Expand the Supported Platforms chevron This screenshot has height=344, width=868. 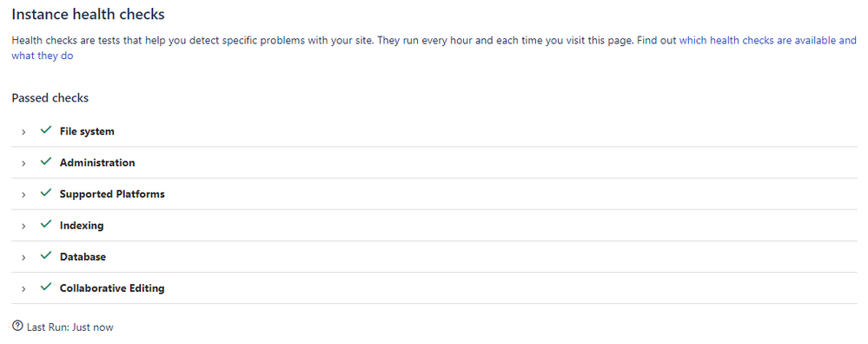23,195
